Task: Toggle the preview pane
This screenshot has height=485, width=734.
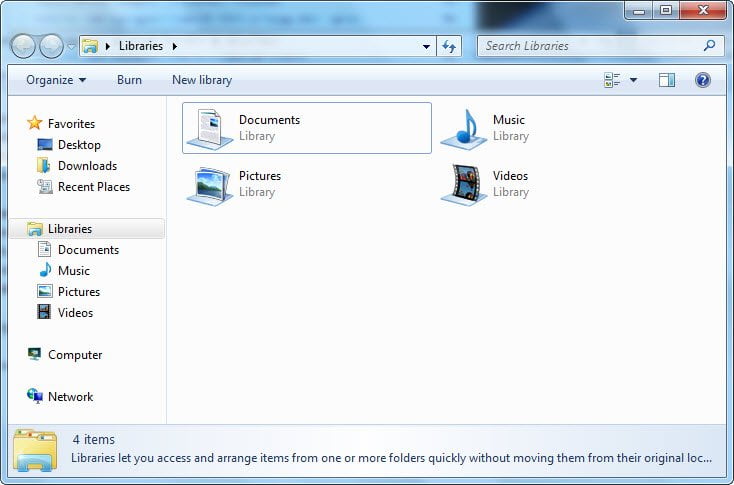Action: click(x=667, y=80)
